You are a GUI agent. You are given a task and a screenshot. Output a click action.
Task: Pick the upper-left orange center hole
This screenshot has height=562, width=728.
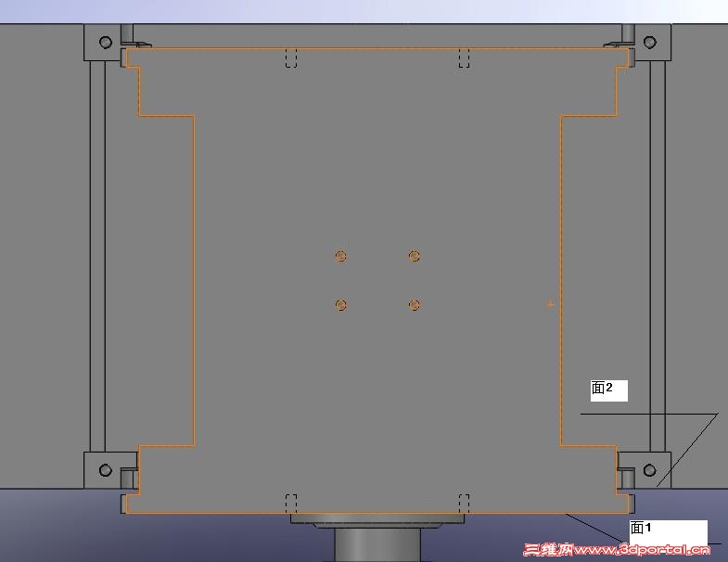340,256
